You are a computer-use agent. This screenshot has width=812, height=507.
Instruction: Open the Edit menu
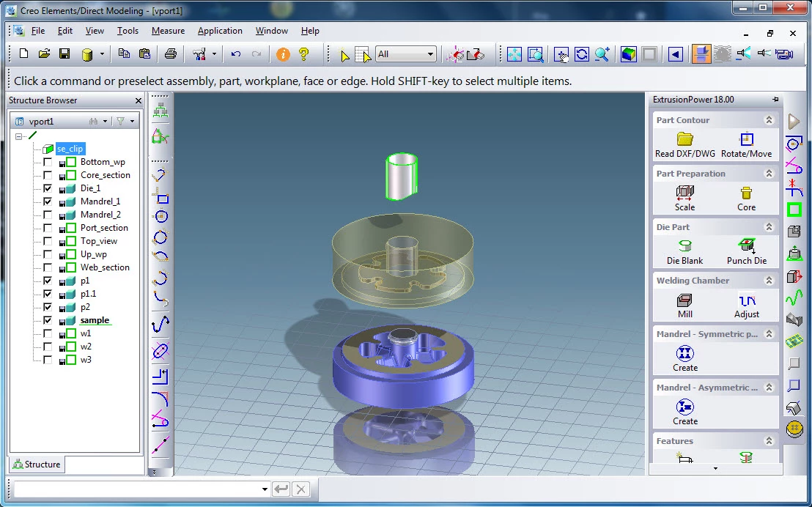[64, 31]
